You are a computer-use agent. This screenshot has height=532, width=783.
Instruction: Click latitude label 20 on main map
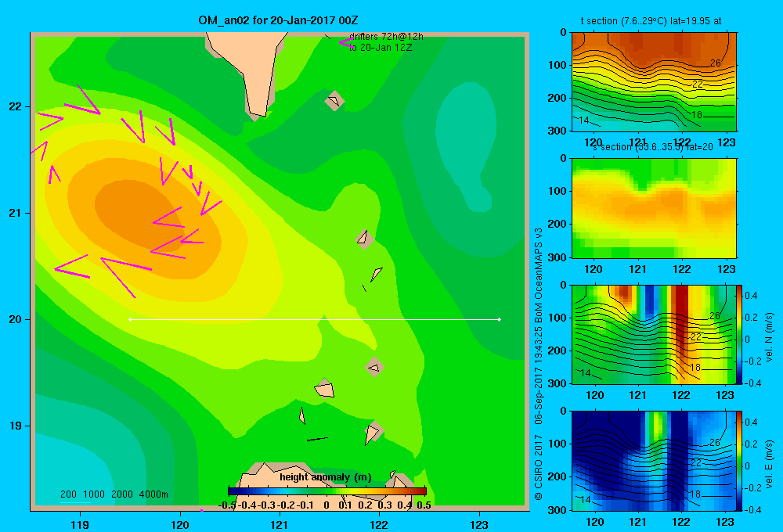[16, 319]
